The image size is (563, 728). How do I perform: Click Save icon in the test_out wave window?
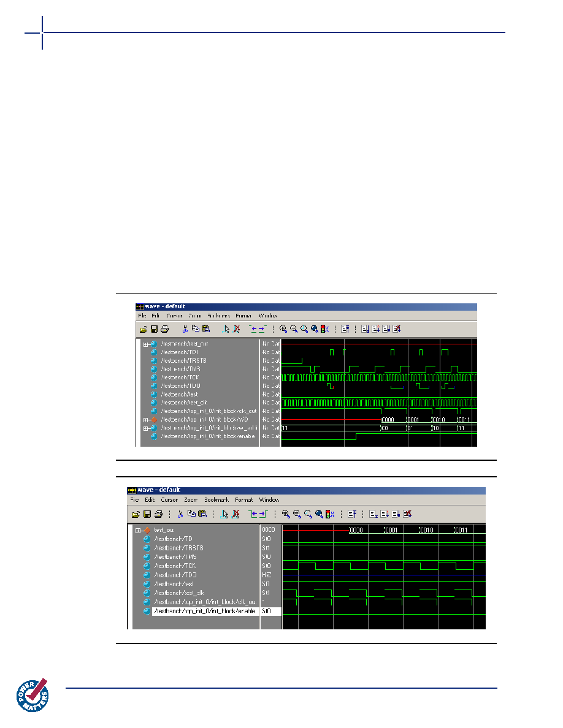147,514
